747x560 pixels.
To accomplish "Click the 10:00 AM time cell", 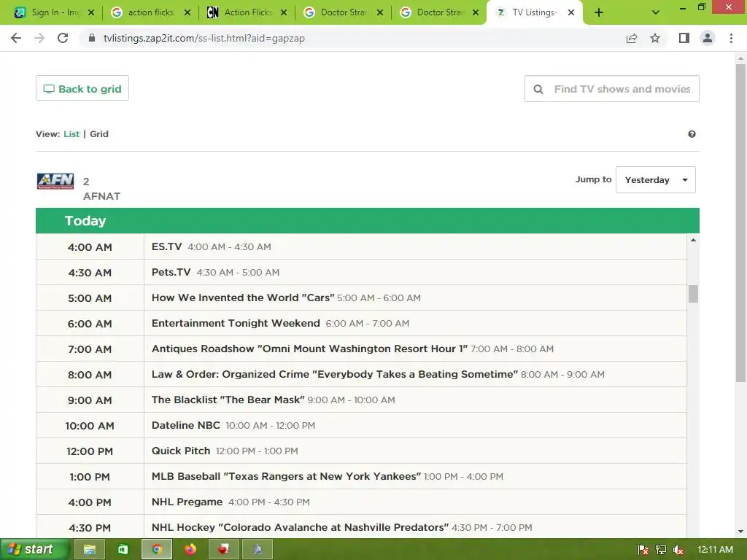I will (90, 426).
